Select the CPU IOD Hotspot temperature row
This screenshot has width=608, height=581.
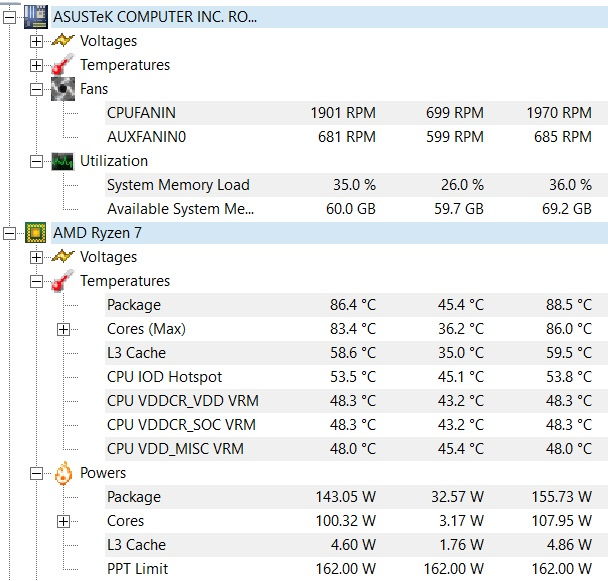pos(164,377)
